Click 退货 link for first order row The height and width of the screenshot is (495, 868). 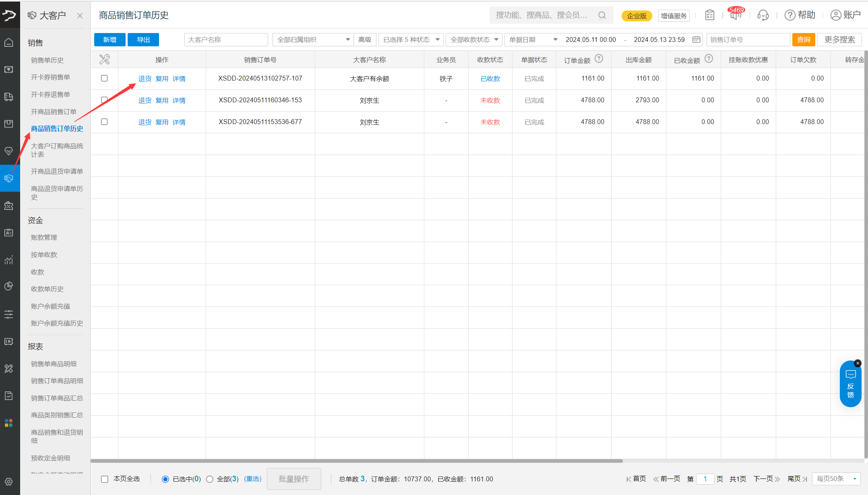pyautogui.click(x=145, y=79)
